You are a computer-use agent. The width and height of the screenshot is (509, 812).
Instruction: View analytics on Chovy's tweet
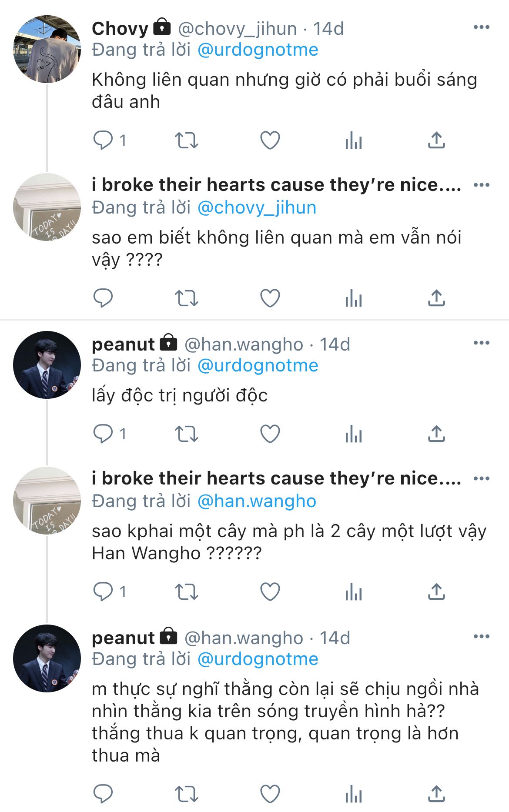point(353,140)
